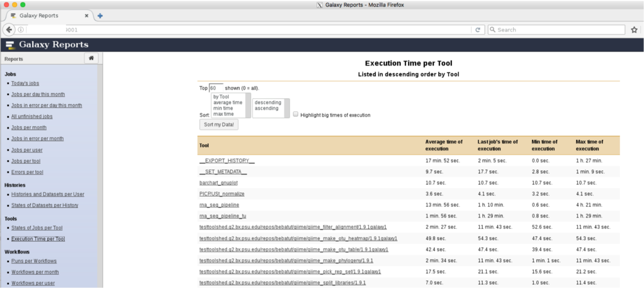
Task: Click the 'Min time of execution' column header
Action: 545,145
